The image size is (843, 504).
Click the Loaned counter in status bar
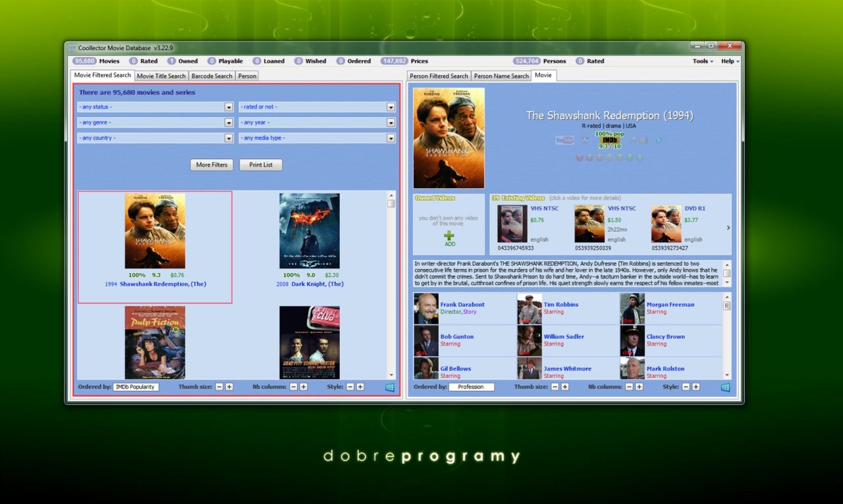pos(269,61)
